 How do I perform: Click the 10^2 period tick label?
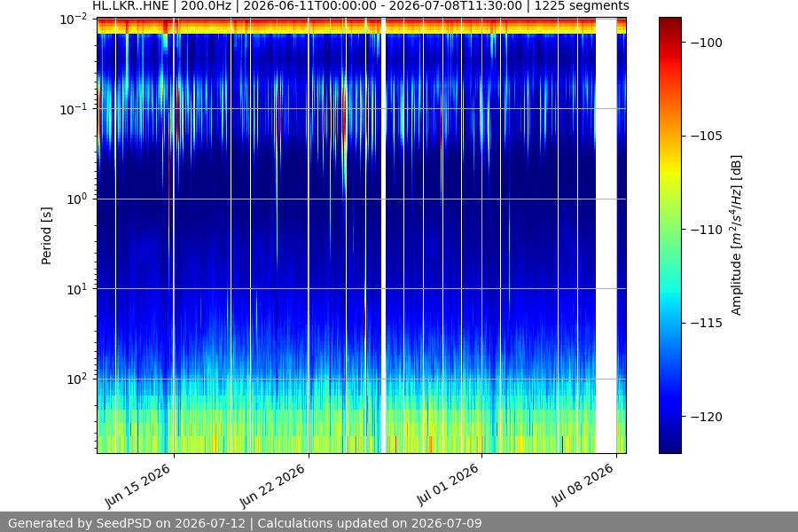[x=77, y=379]
